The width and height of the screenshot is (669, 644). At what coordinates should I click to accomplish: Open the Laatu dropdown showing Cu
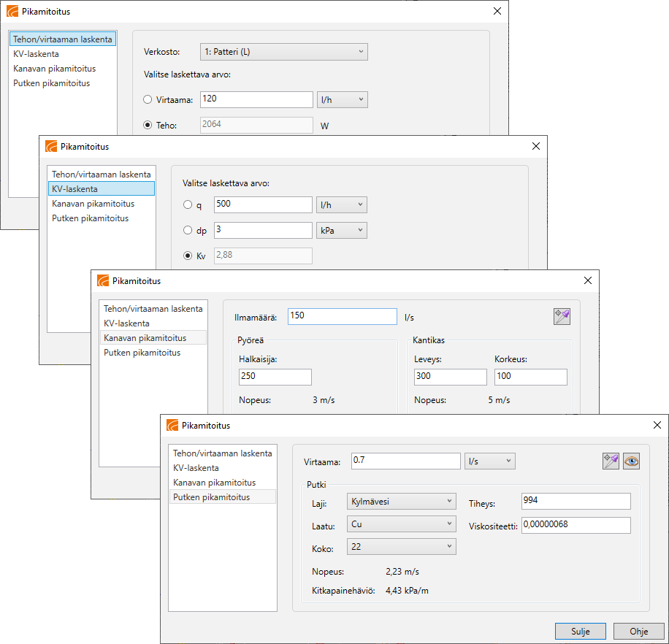pyautogui.click(x=402, y=524)
